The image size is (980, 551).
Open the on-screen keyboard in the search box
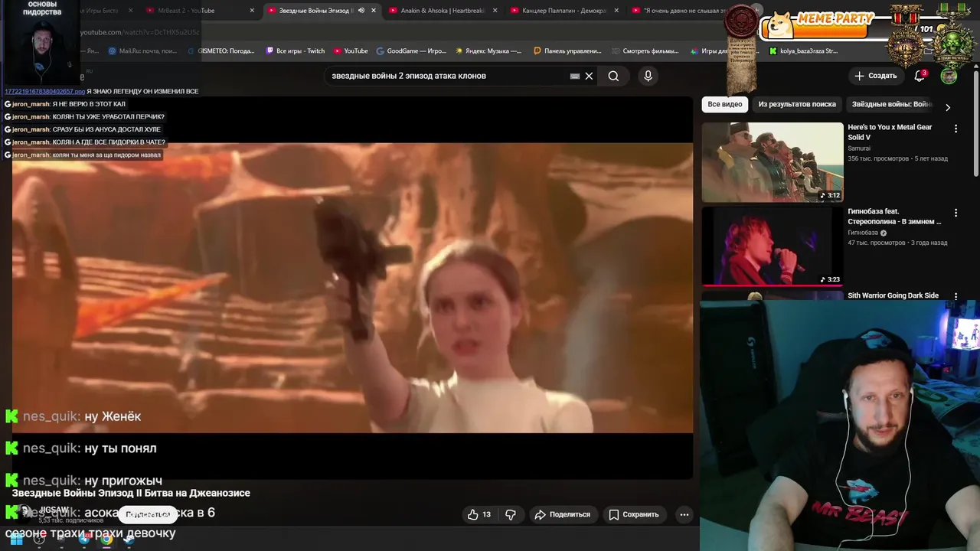[575, 76]
